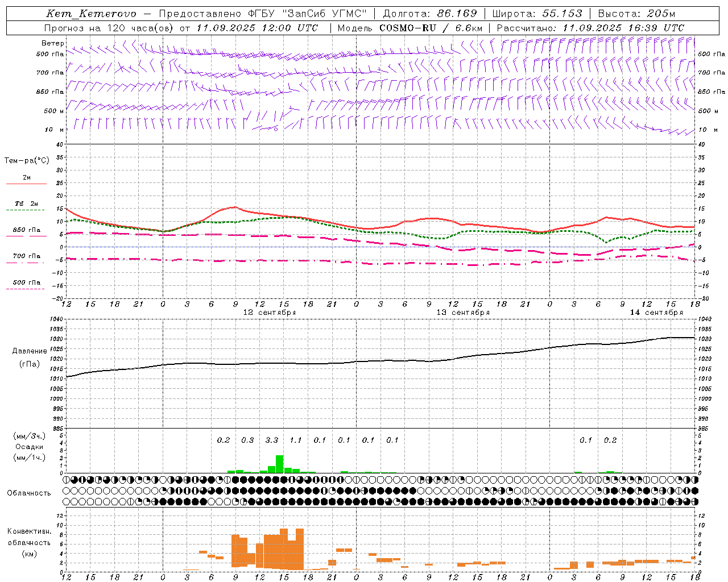This screenshot has width=728, height=582.
Task: Click the Осадки precipitation label
Action: point(29,447)
